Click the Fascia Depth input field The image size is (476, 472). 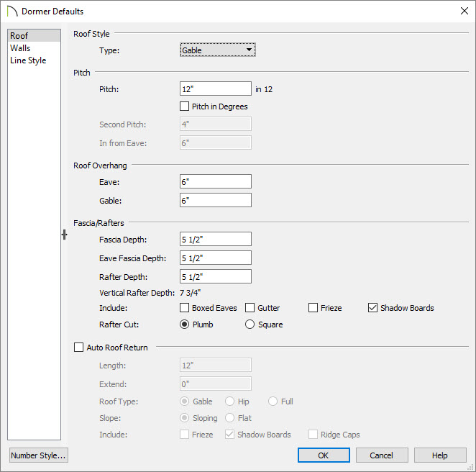(x=216, y=239)
